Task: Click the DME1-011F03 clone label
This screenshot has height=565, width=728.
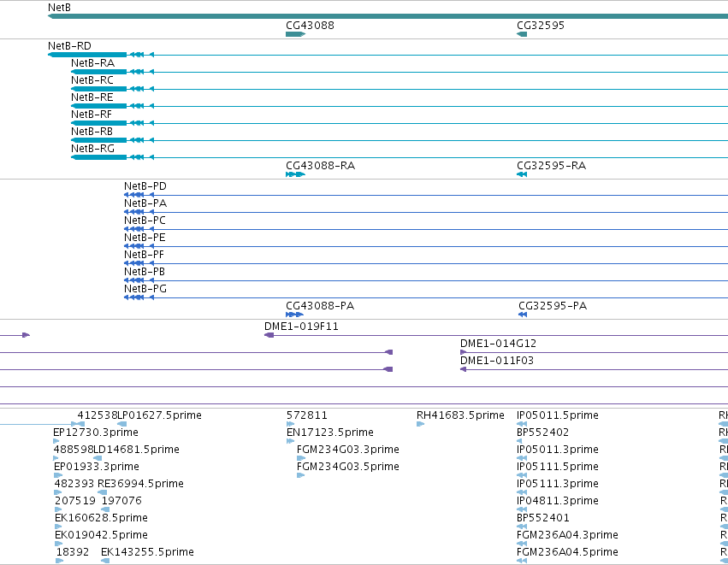Action: click(497, 361)
